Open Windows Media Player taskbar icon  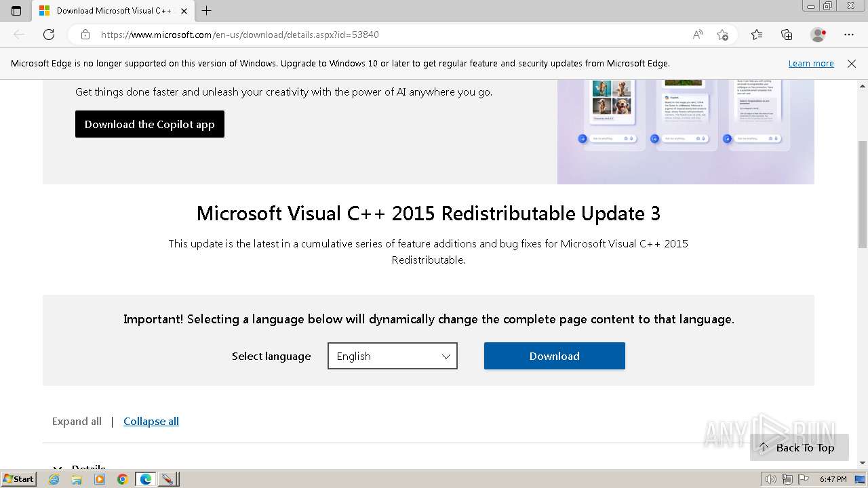(100, 479)
